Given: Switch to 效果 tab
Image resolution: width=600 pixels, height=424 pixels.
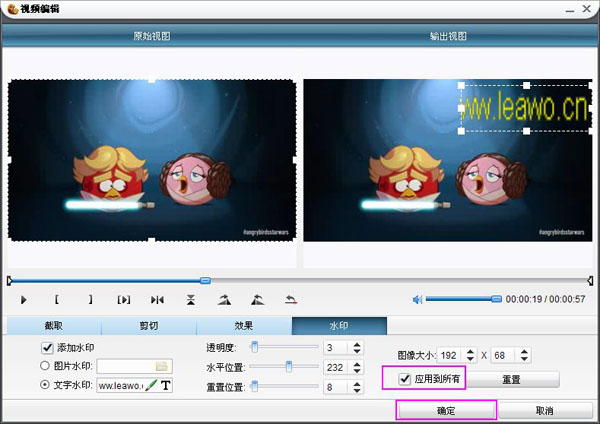Looking at the screenshot, I should coord(244,326).
